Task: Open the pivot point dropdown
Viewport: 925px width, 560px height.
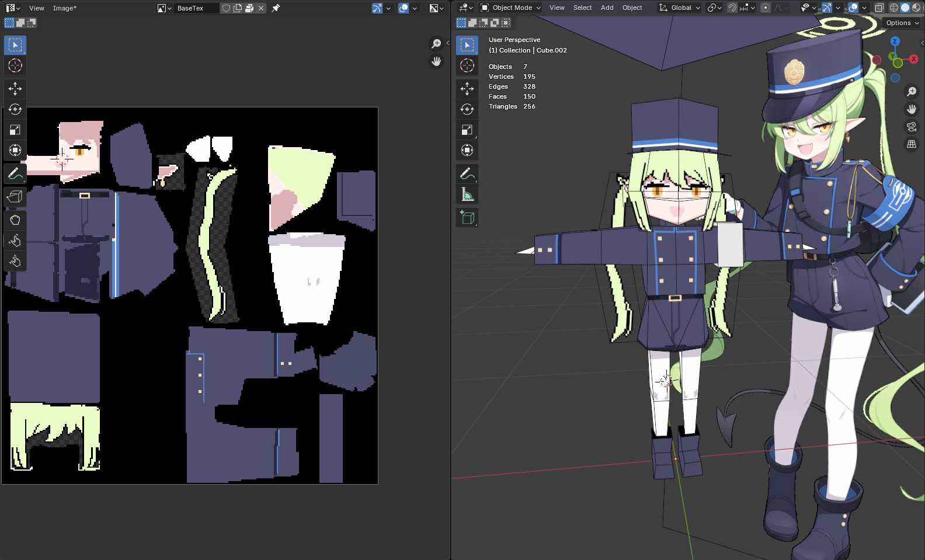Action: pos(714,8)
